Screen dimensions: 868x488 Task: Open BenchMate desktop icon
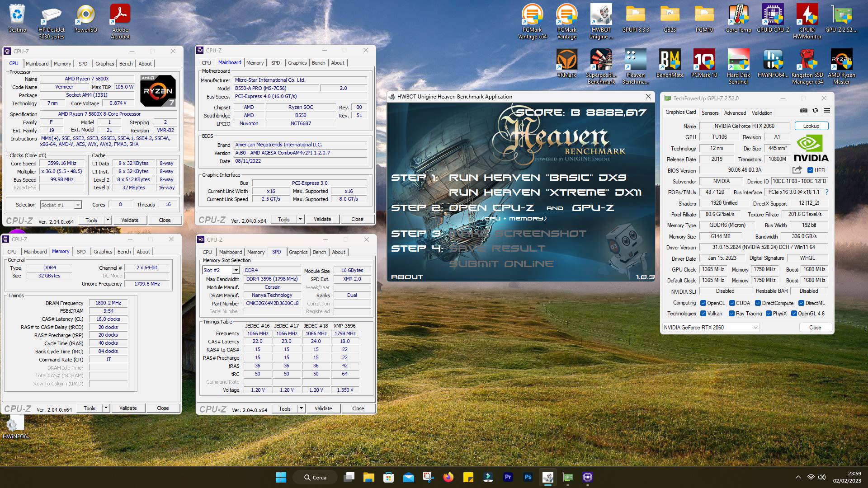coord(670,64)
